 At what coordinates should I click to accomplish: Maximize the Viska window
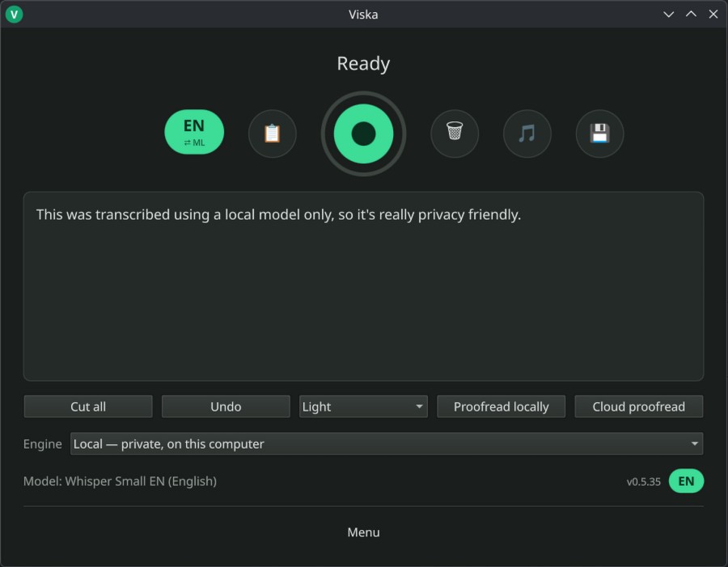[x=691, y=15]
